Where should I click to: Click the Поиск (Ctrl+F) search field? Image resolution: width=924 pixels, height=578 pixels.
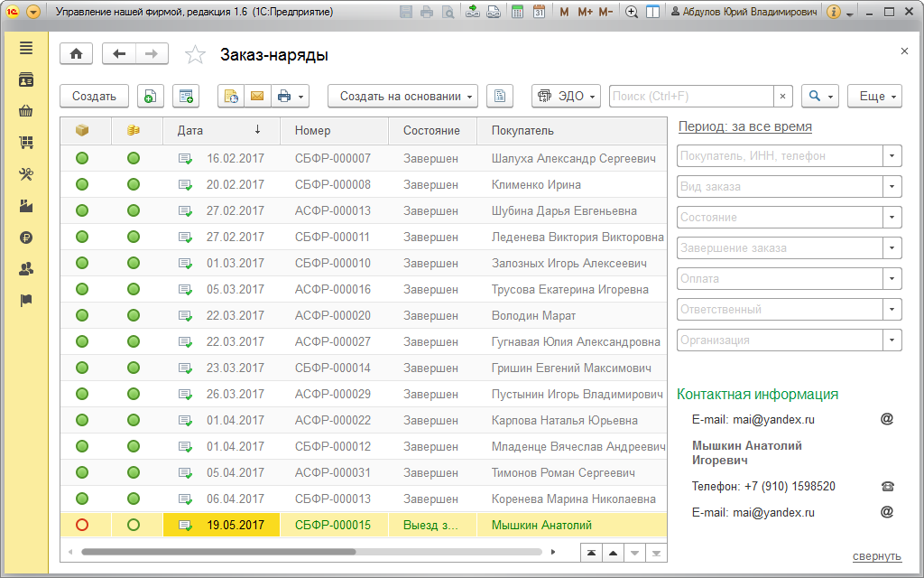pyautogui.click(x=691, y=96)
